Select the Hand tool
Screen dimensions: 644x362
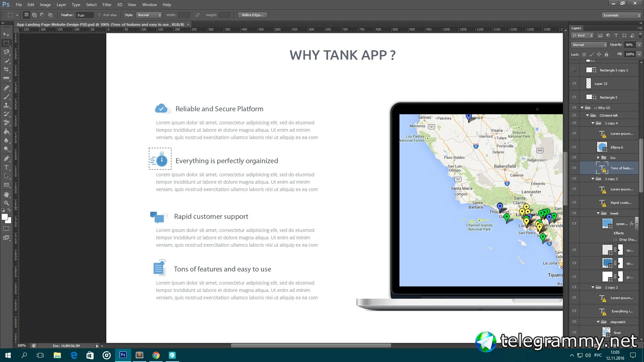pyautogui.click(x=6, y=194)
